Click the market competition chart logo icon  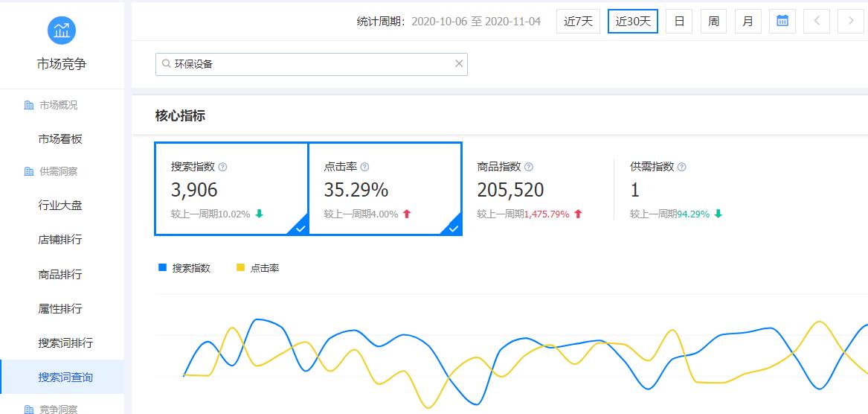(62, 31)
